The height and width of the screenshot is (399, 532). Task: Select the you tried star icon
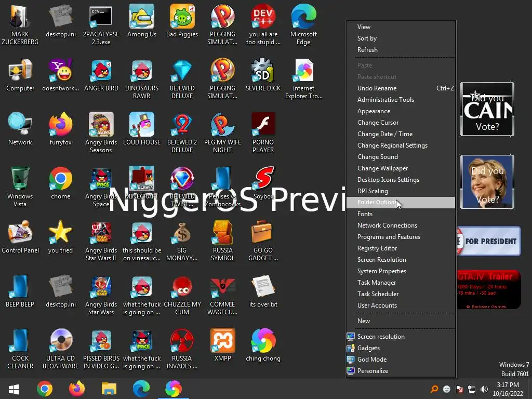pyautogui.click(x=60, y=237)
